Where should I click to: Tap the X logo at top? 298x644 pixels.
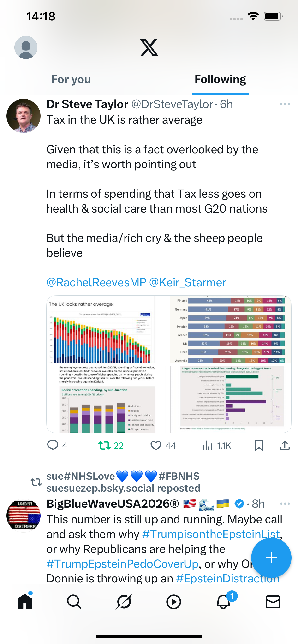(149, 47)
